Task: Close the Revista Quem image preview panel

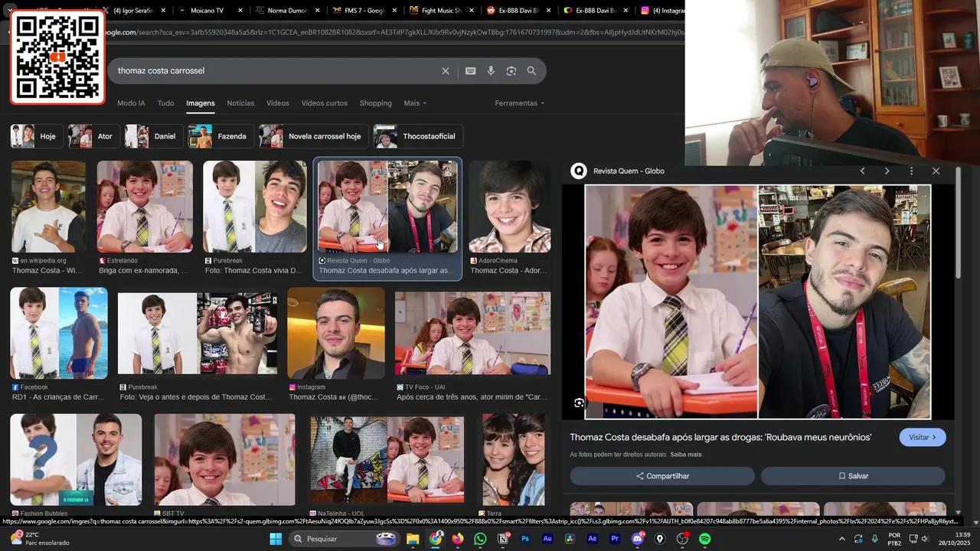Action: (x=936, y=171)
